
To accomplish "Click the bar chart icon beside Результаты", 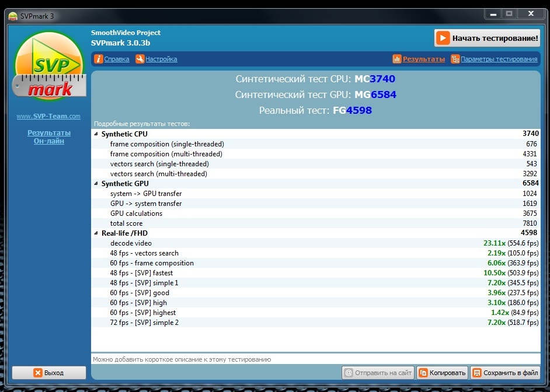I will [396, 59].
